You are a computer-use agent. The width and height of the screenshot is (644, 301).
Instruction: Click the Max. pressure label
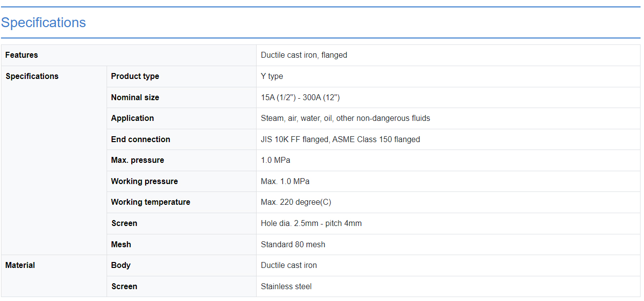(x=137, y=160)
